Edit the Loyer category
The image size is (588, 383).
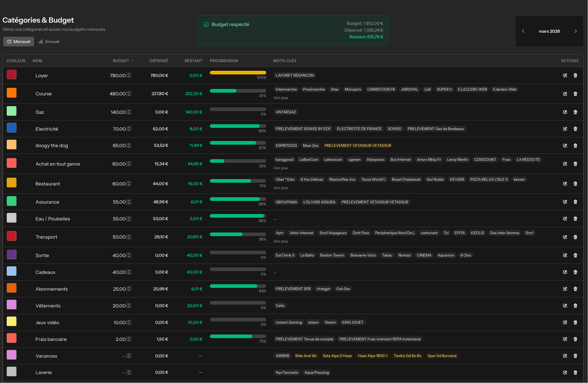(565, 75)
